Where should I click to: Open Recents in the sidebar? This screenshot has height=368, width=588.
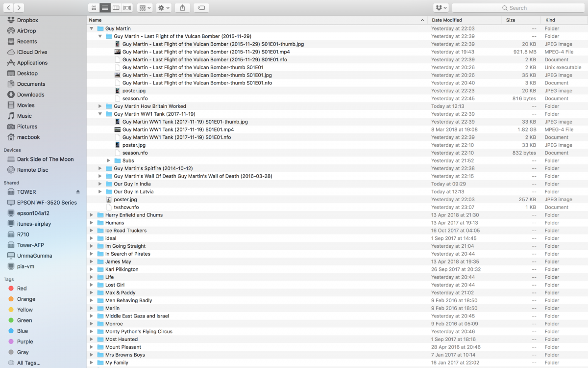click(x=27, y=41)
